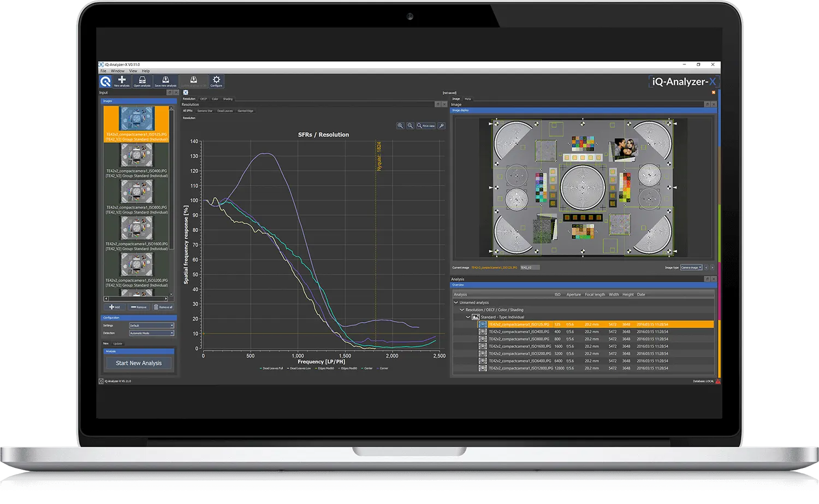Click the zoom in magnifier above the chart
Screen dimensions: 819x504
click(400, 126)
